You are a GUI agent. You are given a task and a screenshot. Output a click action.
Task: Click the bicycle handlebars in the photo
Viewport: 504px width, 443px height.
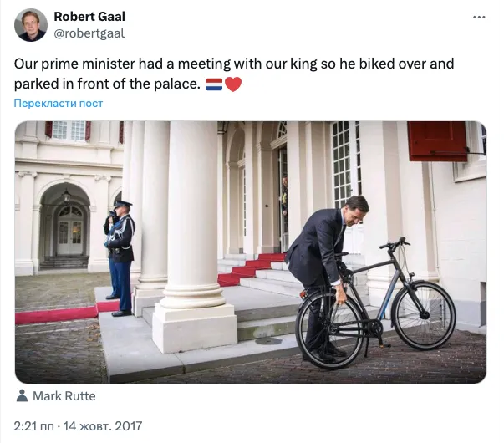click(x=394, y=244)
